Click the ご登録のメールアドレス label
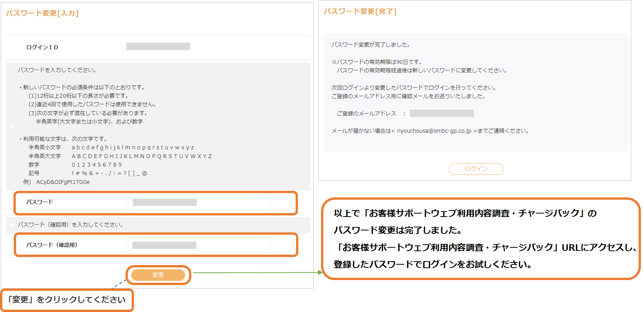The width and height of the screenshot is (644, 312). tap(366, 113)
